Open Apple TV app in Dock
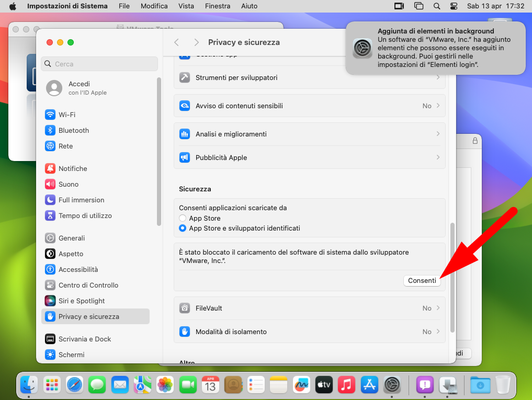The height and width of the screenshot is (400, 532). [x=324, y=385]
